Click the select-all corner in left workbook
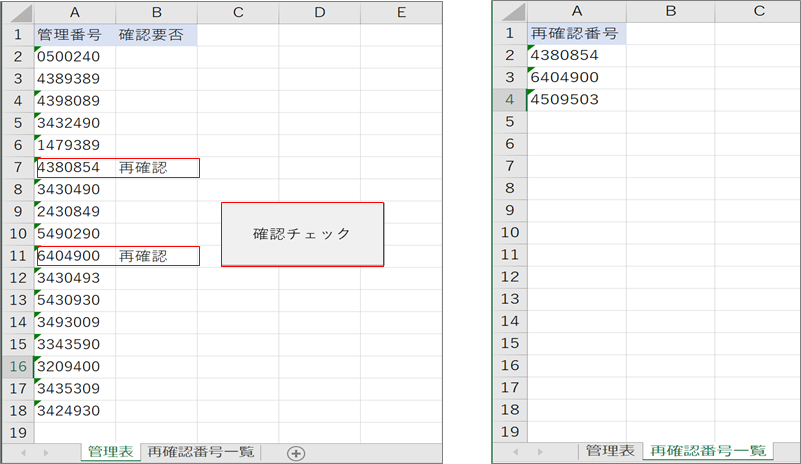The width and height of the screenshot is (801, 464). pos(19,13)
